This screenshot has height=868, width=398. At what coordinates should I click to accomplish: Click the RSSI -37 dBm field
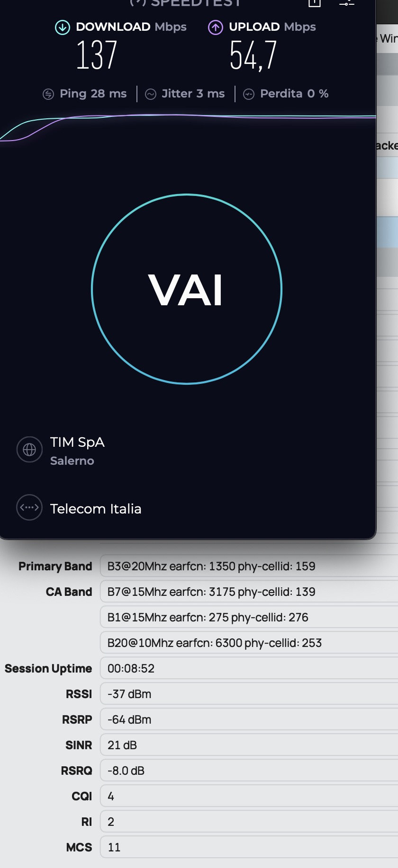[249, 694]
